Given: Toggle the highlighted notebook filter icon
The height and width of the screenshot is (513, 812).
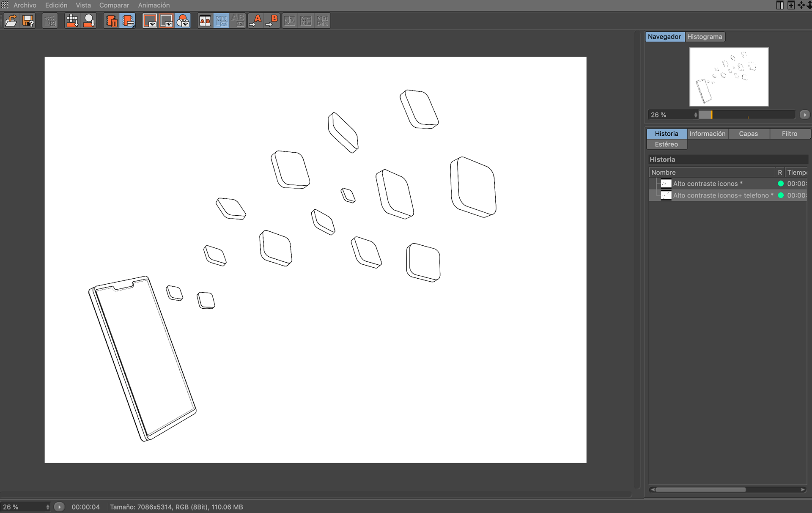Looking at the screenshot, I should [x=128, y=21].
